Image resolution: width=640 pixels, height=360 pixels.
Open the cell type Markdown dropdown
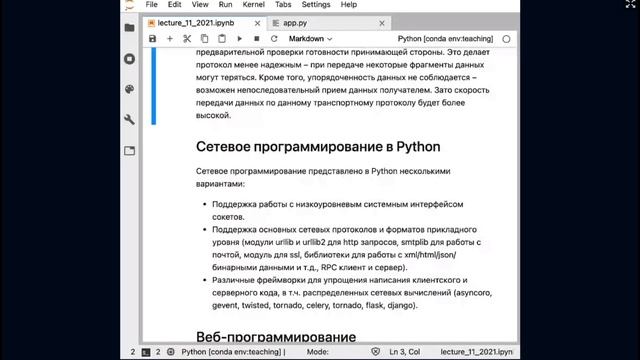311,39
